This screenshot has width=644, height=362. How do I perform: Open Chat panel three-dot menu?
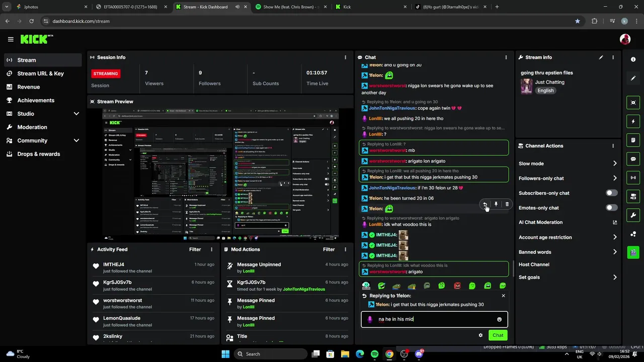[506, 57]
